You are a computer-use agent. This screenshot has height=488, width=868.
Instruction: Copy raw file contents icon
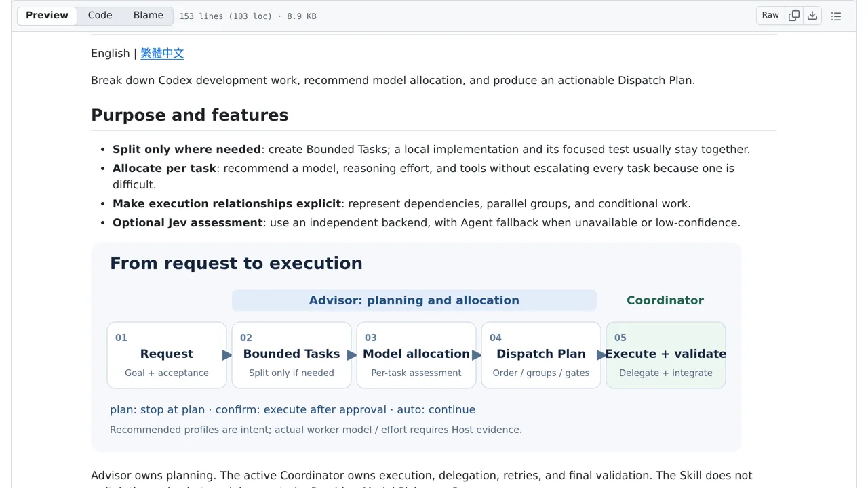(794, 16)
